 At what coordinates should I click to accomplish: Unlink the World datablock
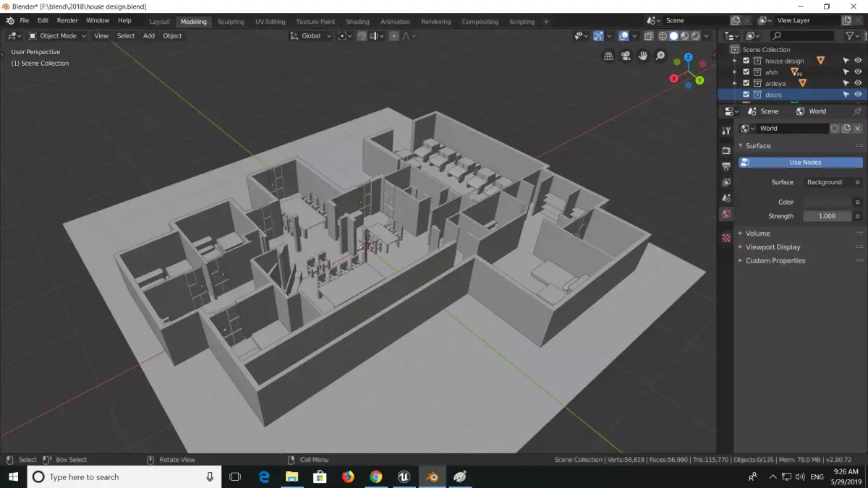coord(858,129)
